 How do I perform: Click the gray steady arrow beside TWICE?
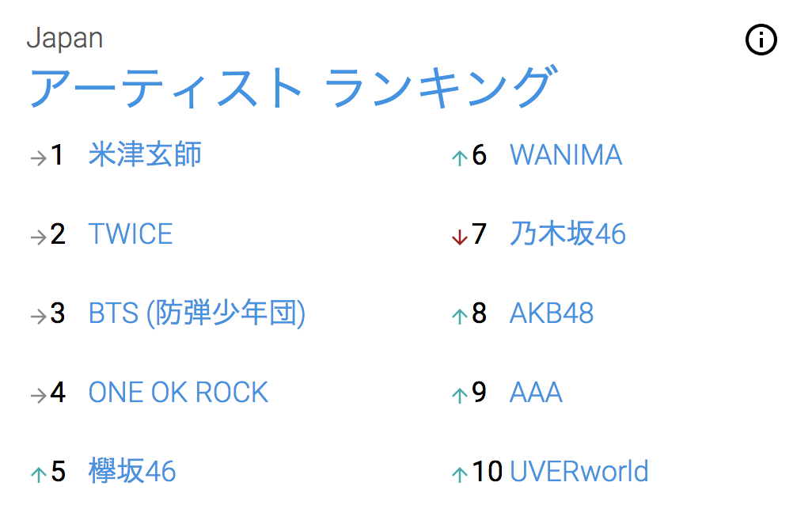pyautogui.click(x=38, y=237)
